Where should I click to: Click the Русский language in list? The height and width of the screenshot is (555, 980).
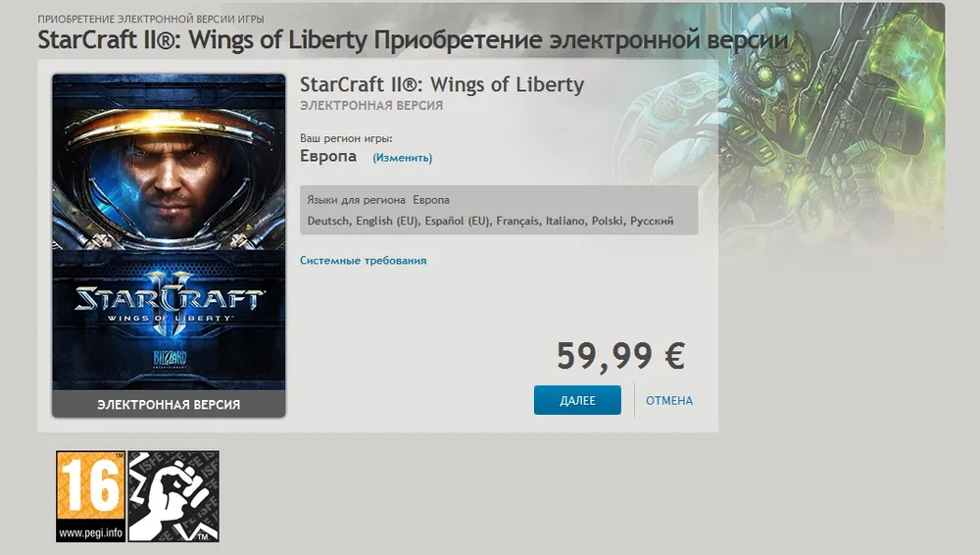[x=652, y=221]
